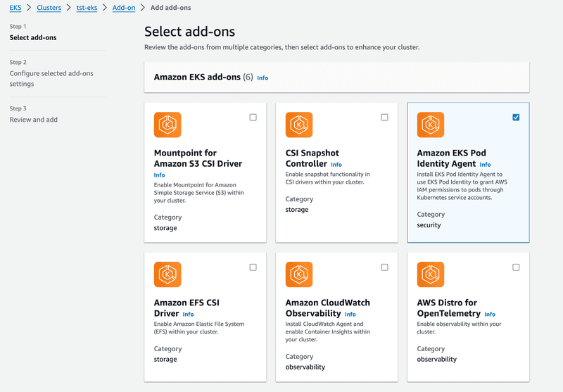Select the Mountpoint for Amazon S3 CSI Driver checkbox
563x392 pixels.
253,118
